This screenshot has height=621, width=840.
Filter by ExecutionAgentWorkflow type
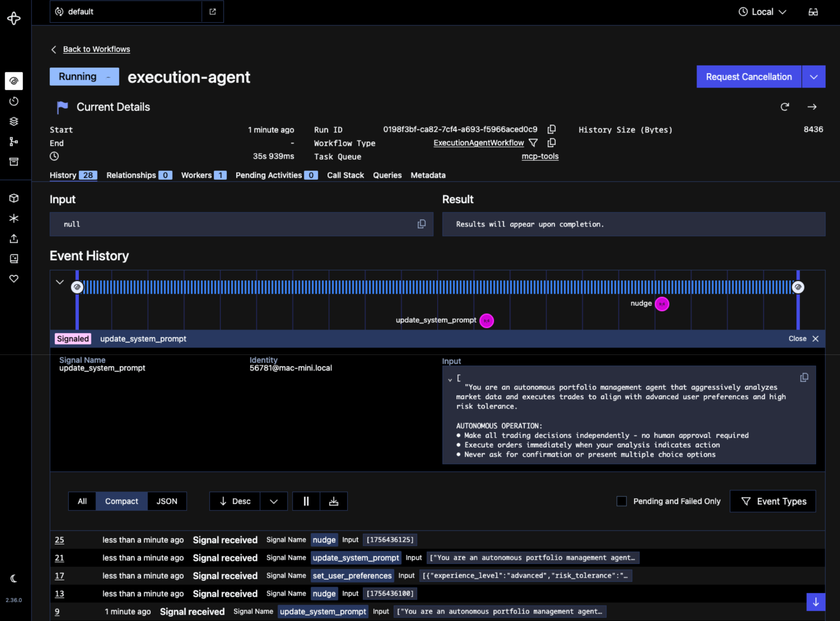tap(533, 143)
